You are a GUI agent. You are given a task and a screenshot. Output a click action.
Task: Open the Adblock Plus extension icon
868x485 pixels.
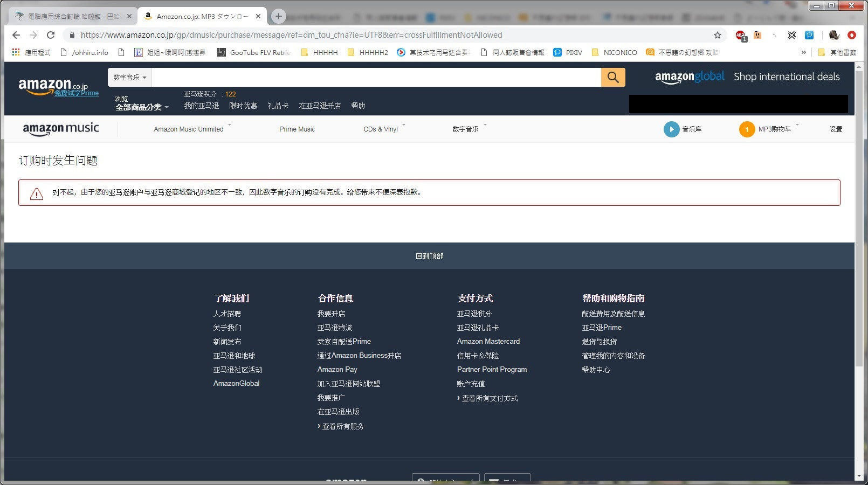pos(741,36)
